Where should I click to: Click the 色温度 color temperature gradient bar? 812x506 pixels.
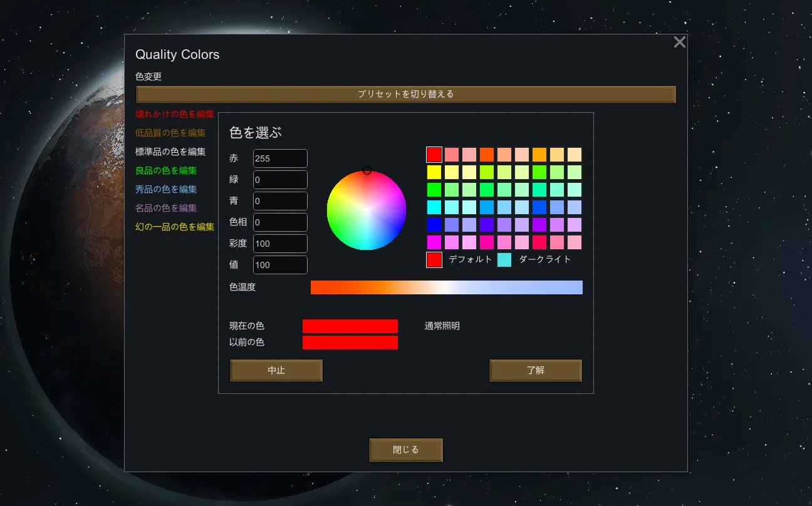pyautogui.click(x=446, y=287)
